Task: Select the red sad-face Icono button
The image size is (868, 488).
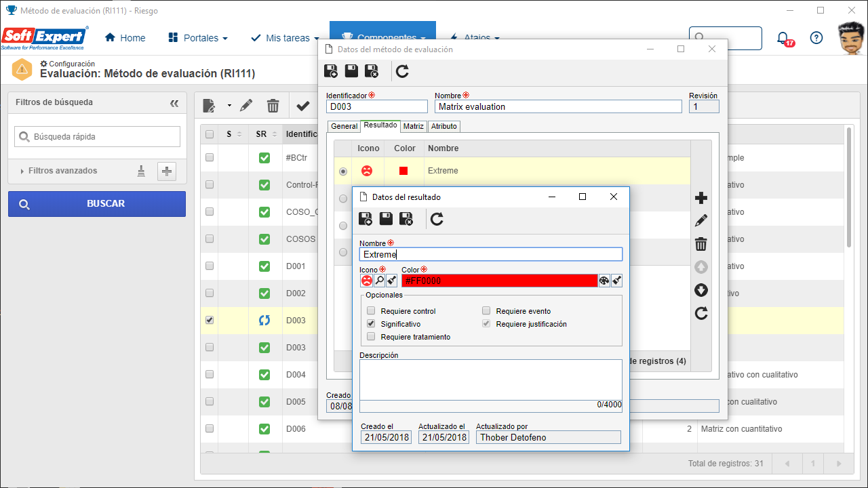Action: click(366, 281)
